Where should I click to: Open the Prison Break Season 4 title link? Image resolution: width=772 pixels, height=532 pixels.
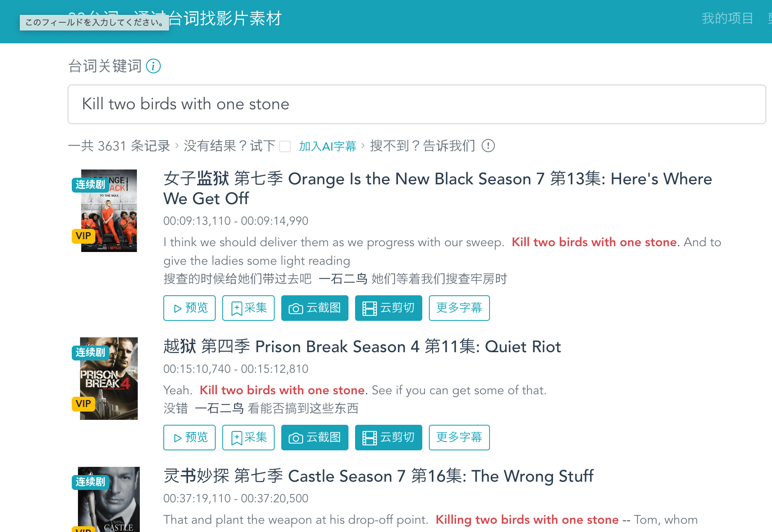[362, 346]
